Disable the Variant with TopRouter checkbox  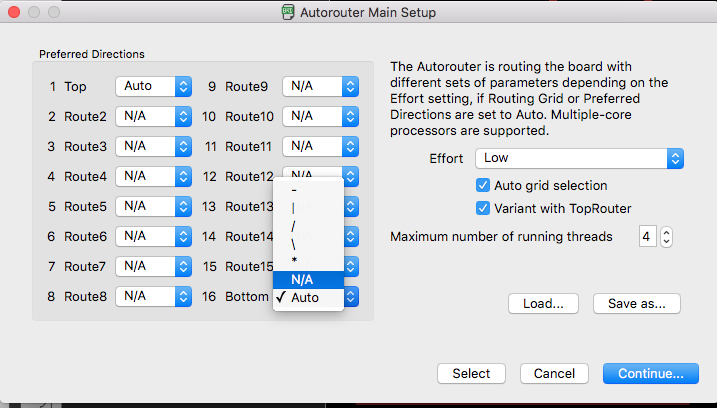click(x=483, y=208)
